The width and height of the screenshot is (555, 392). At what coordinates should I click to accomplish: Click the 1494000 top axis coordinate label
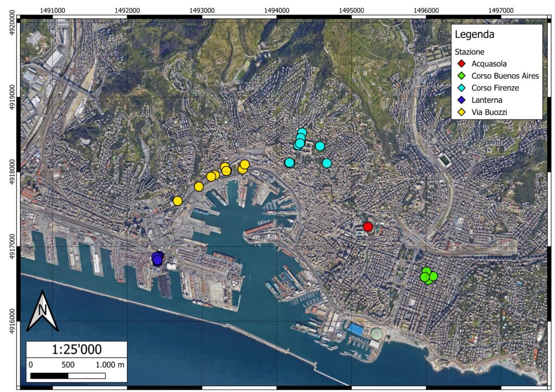276,10
